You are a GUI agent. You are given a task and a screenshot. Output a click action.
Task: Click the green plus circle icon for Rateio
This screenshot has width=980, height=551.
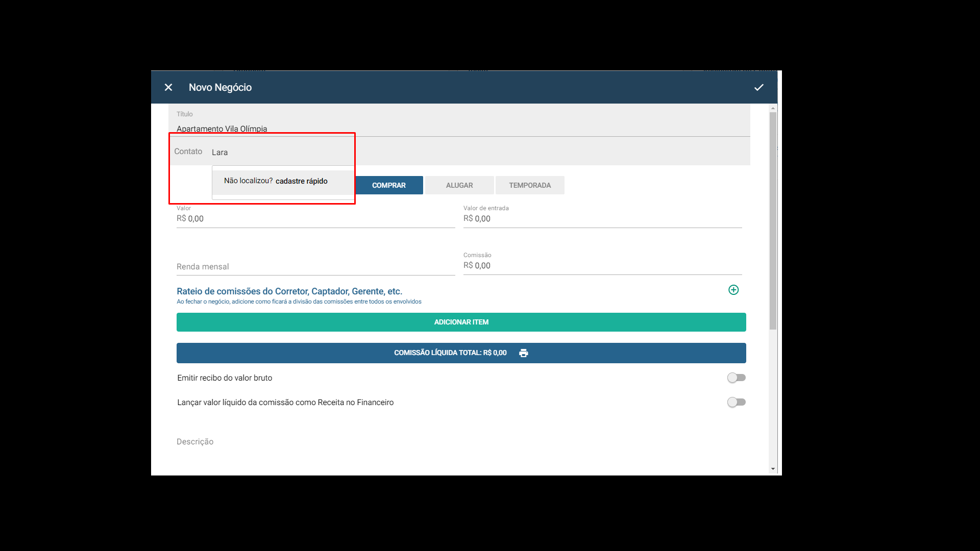coord(733,290)
